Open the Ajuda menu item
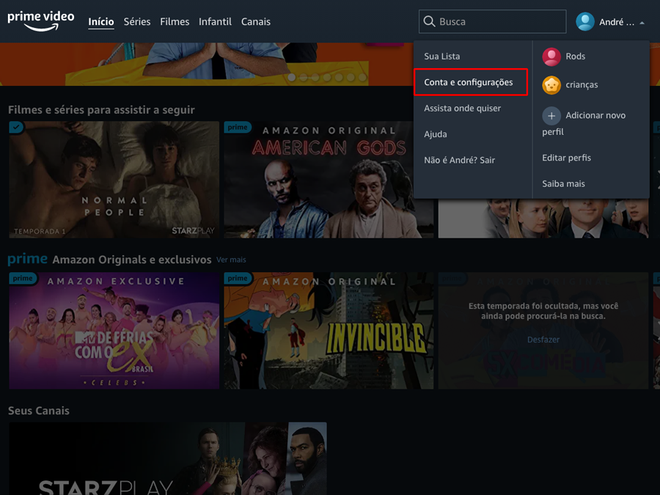 pyautogui.click(x=435, y=134)
